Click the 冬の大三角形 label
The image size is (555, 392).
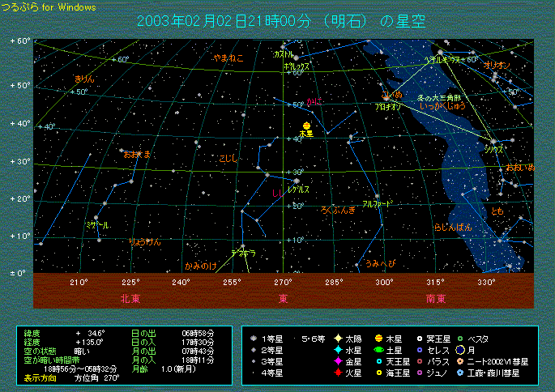[438, 97]
